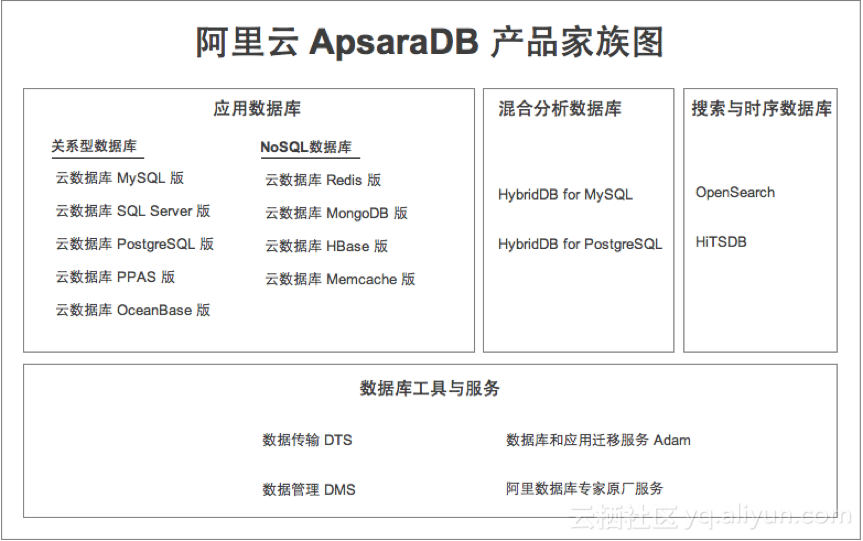Click 云数据库 MongoDB 版
The image size is (863, 541).
[x=336, y=213]
